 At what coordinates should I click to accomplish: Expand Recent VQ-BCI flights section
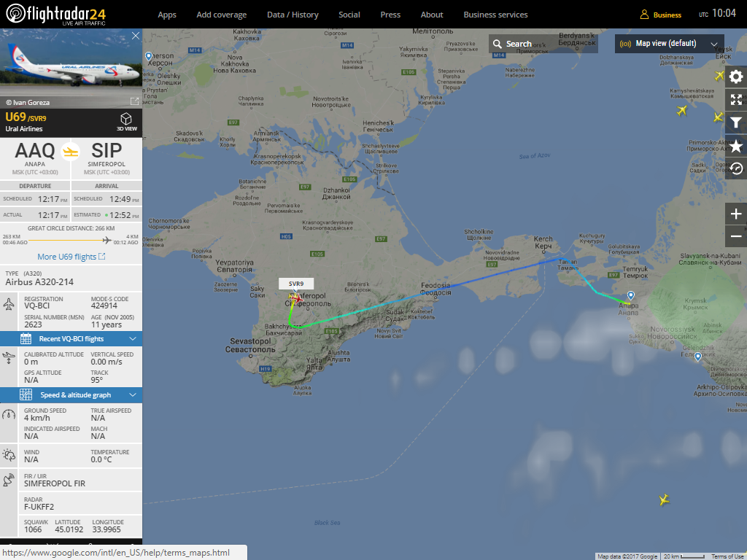(71, 338)
